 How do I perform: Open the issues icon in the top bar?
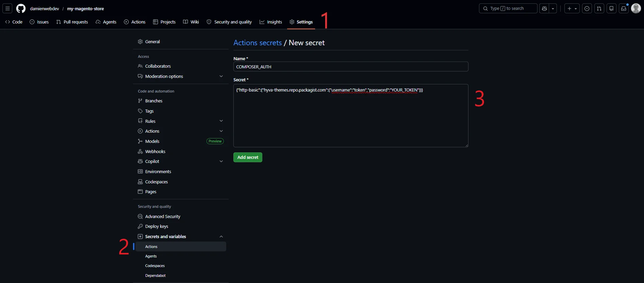tap(587, 9)
